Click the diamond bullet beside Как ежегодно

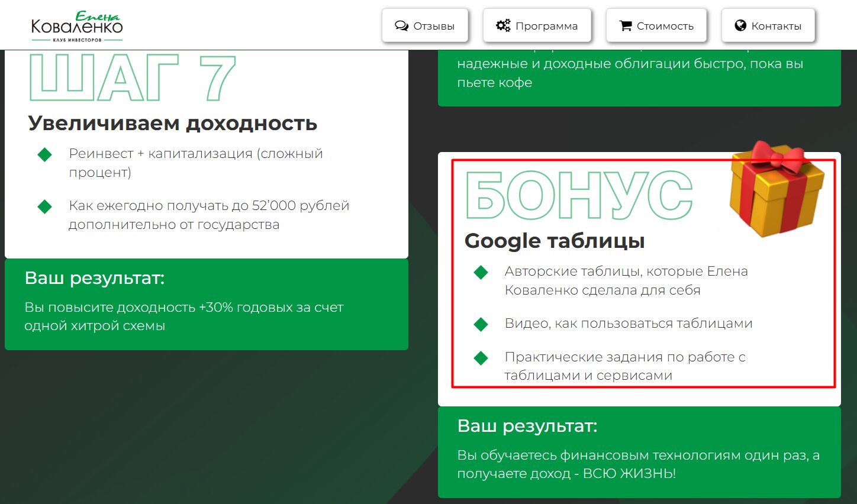(45, 206)
